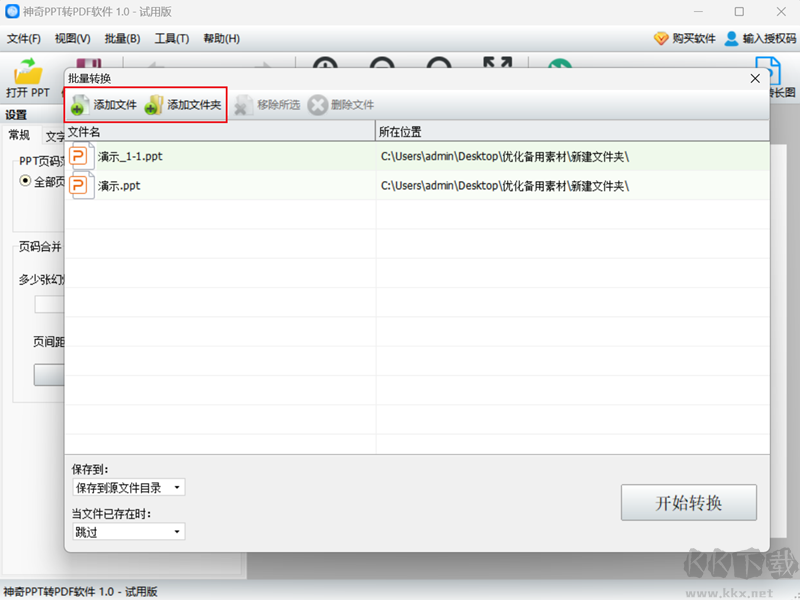Click the disabled Delete File (删除文件) button
The image size is (800, 600).
(x=341, y=105)
